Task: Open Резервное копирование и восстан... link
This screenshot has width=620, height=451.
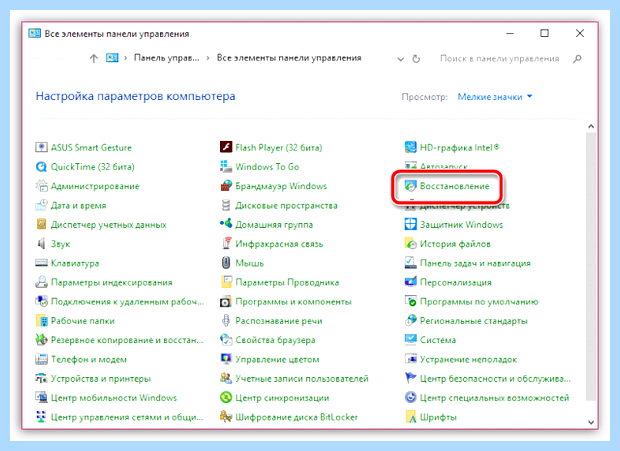Action: coord(127,340)
